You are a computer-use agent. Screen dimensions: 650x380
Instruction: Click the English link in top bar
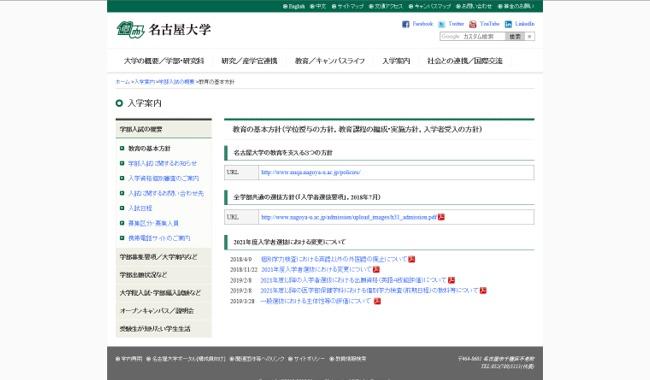pos(297,6)
